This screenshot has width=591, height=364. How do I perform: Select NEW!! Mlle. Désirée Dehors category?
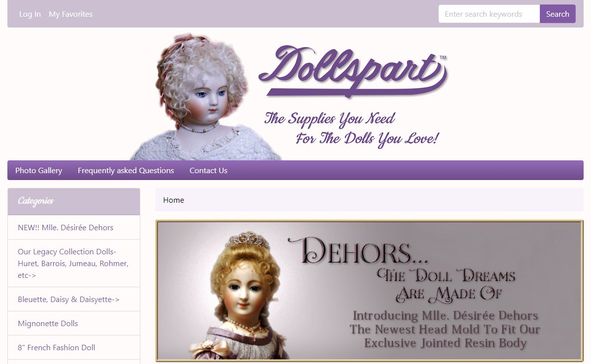74,227
